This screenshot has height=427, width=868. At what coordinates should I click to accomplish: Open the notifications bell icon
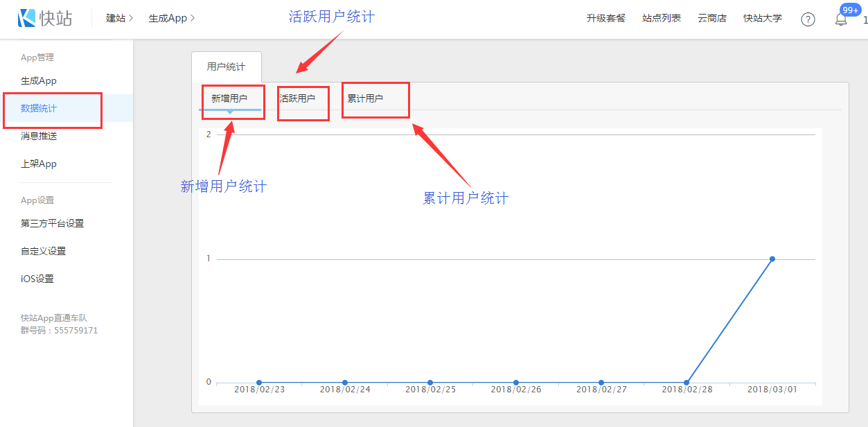841,19
